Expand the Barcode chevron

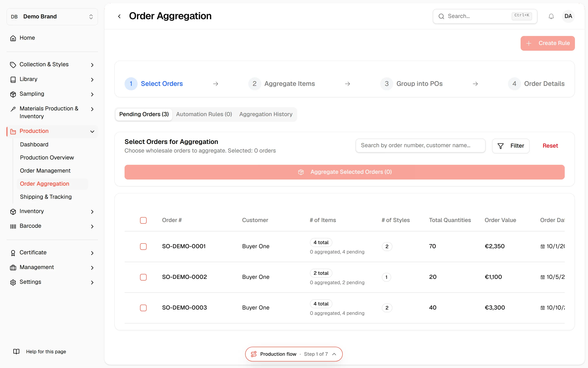tap(92, 226)
